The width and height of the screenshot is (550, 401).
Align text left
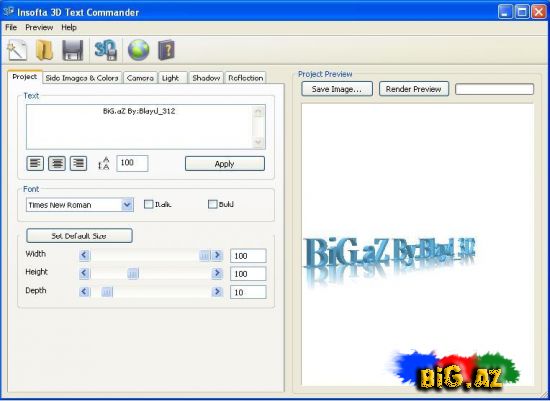pos(35,163)
